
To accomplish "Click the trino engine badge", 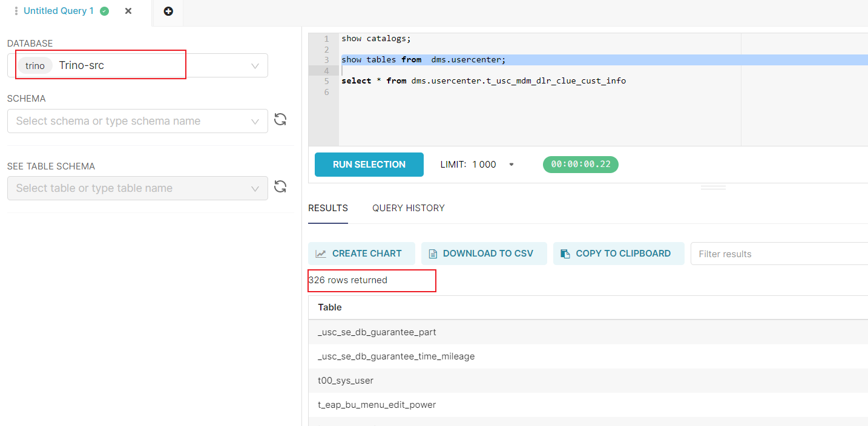I will [x=35, y=66].
